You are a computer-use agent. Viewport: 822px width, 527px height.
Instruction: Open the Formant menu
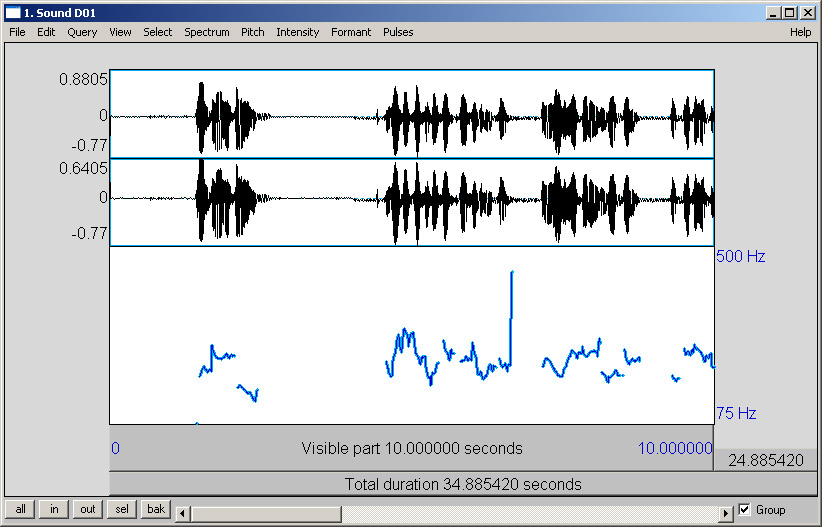point(351,32)
